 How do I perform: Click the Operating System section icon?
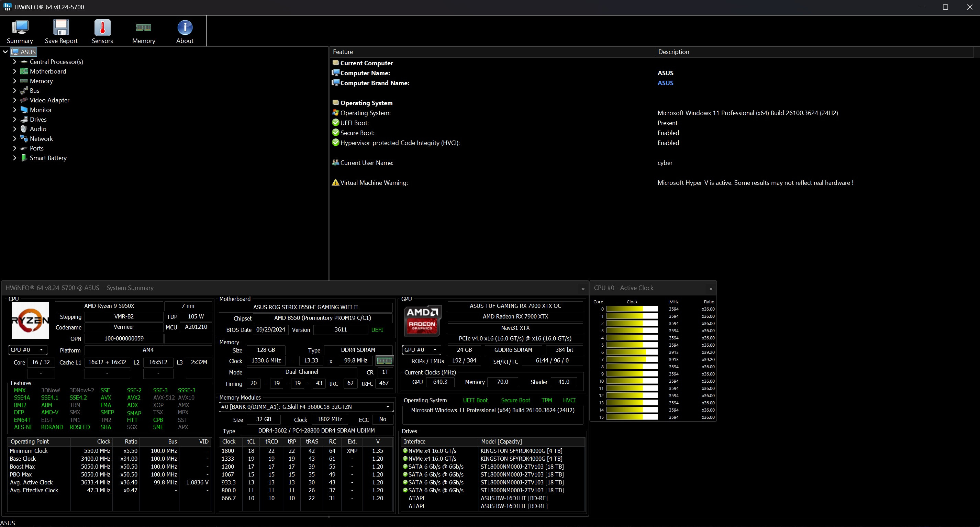335,103
